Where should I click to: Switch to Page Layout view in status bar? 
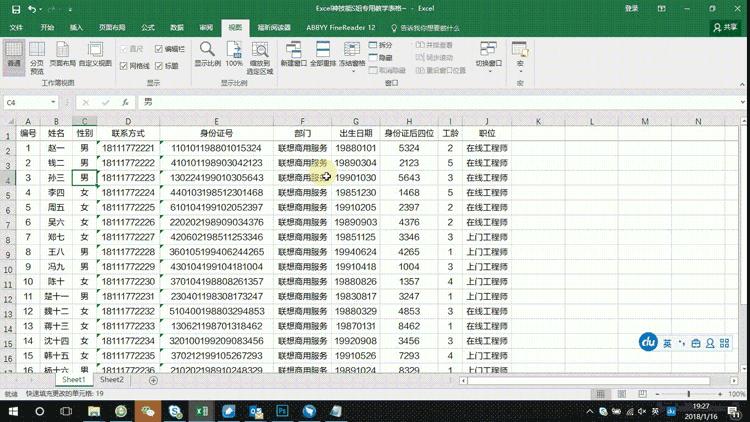click(621, 394)
